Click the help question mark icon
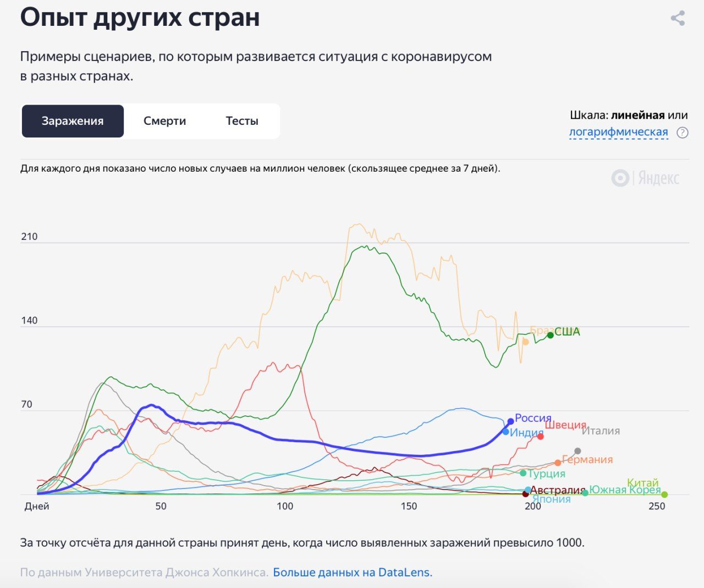Image resolution: width=704 pixels, height=588 pixels. click(682, 133)
